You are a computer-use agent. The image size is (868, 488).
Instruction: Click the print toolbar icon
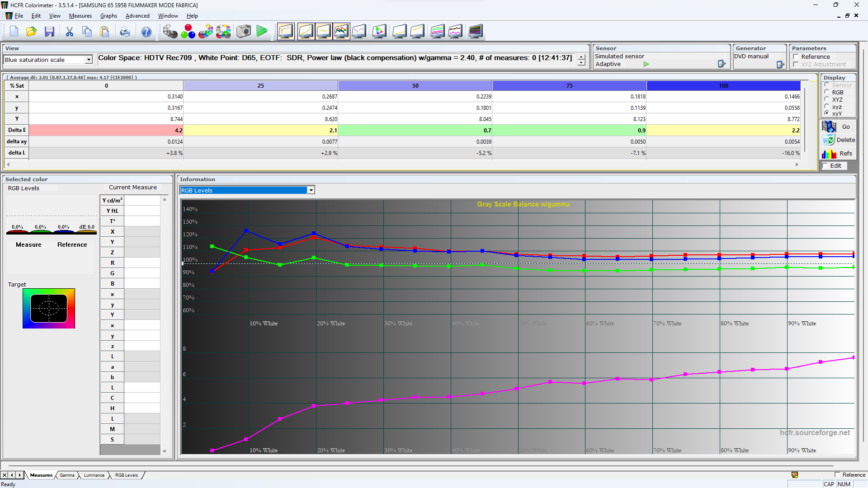[125, 32]
